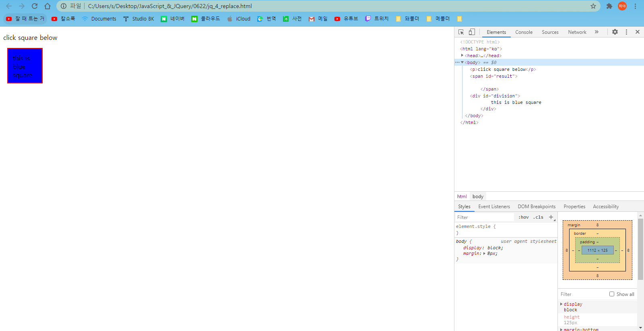The height and width of the screenshot is (331, 644).
Task: Open the Studio BK bookmark
Action: coord(139,19)
